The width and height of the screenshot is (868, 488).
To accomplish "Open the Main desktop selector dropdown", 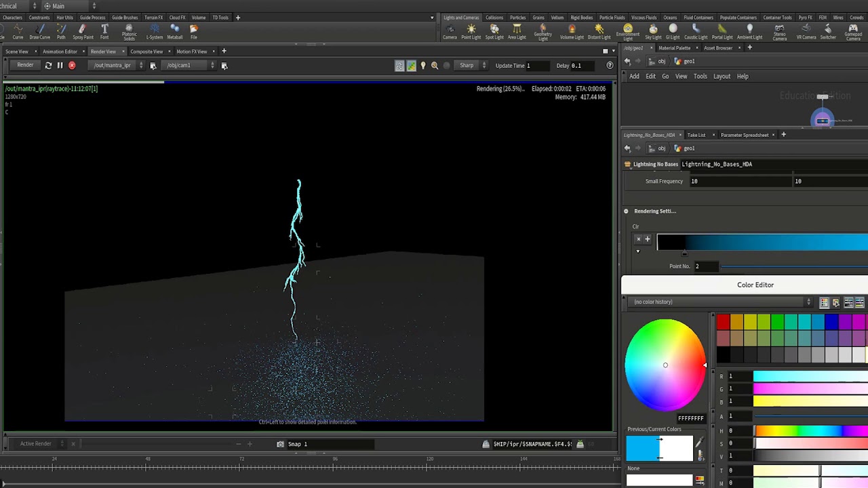I will pyautogui.click(x=70, y=6).
